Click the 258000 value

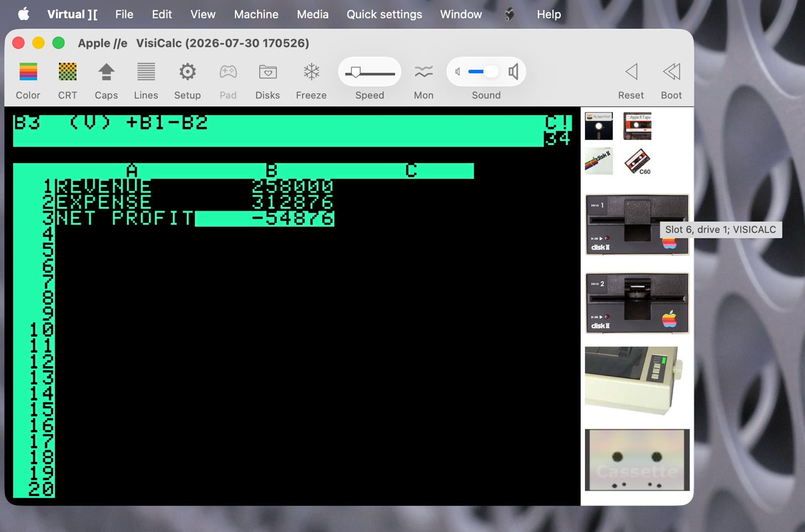click(292, 187)
